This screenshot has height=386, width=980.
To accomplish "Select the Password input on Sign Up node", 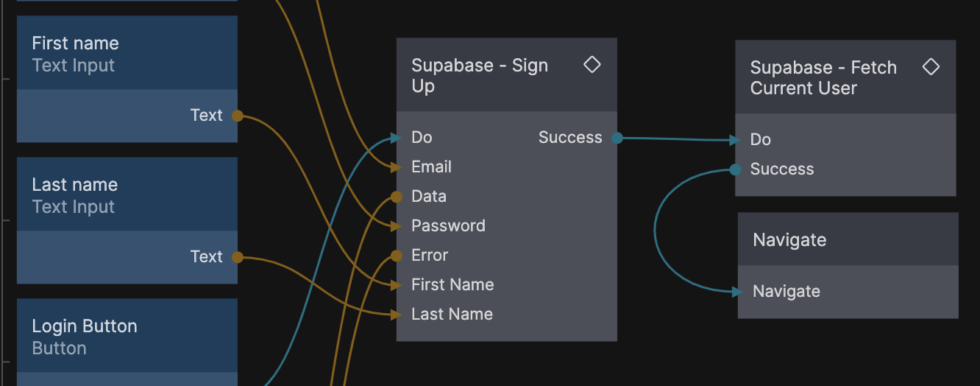I will [x=397, y=226].
